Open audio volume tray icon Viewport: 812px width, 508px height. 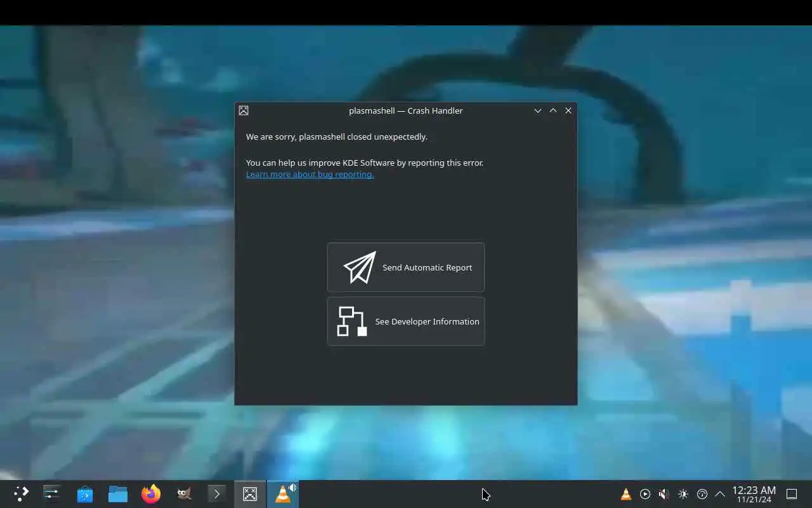[664, 494]
